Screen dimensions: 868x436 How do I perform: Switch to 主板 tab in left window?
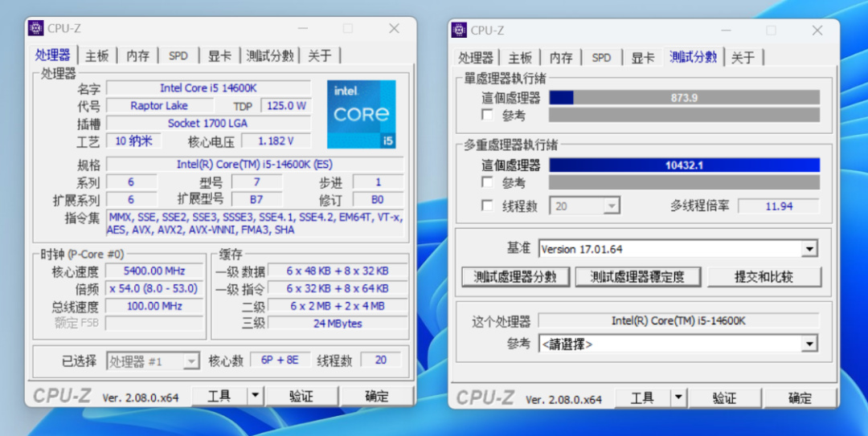97,56
